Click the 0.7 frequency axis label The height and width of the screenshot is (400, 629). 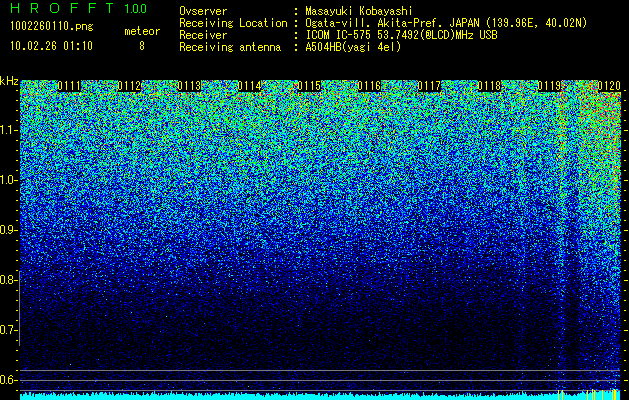[x=8, y=330]
